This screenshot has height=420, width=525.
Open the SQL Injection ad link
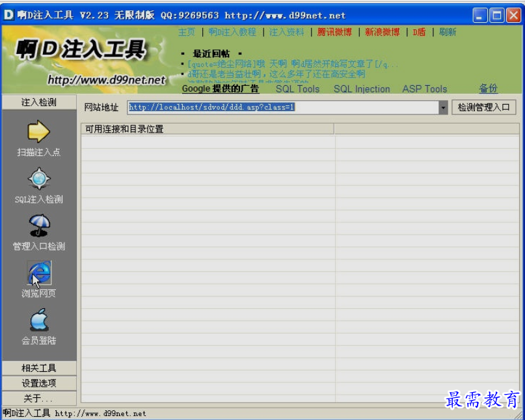[x=362, y=89]
